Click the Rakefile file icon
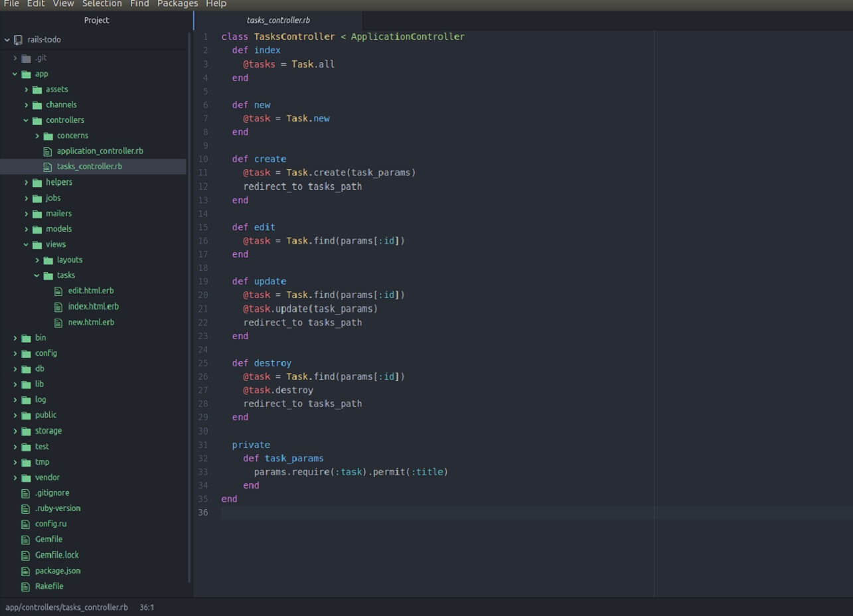The height and width of the screenshot is (616, 853). 26,587
